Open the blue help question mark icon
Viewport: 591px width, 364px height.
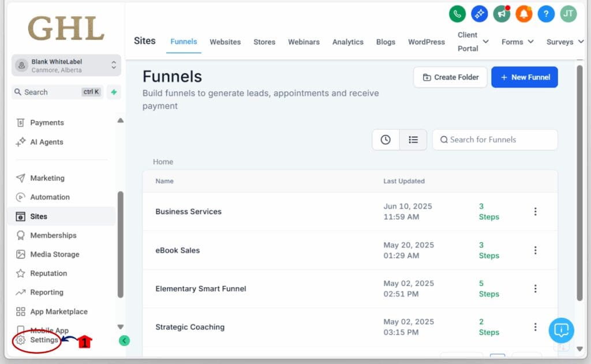(546, 14)
